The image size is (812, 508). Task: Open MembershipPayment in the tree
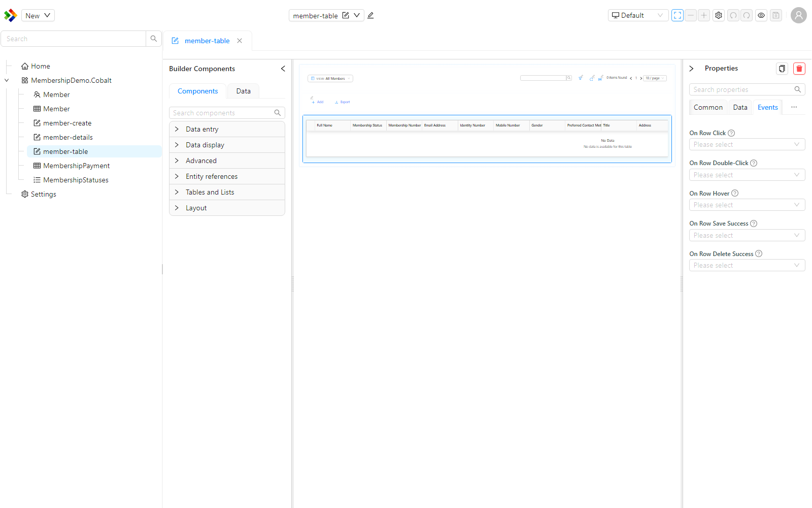click(72, 166)
